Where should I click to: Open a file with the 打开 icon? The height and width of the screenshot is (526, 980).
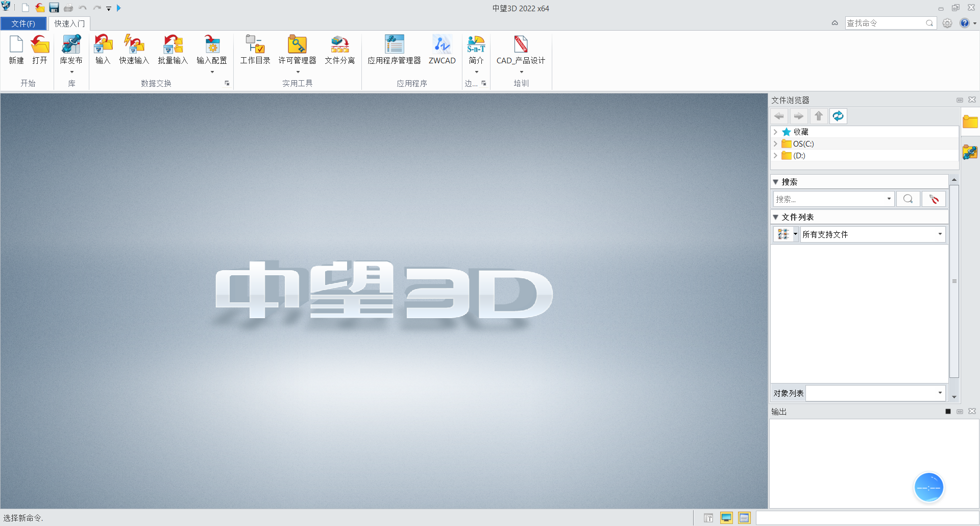click(x=40, y=44)
